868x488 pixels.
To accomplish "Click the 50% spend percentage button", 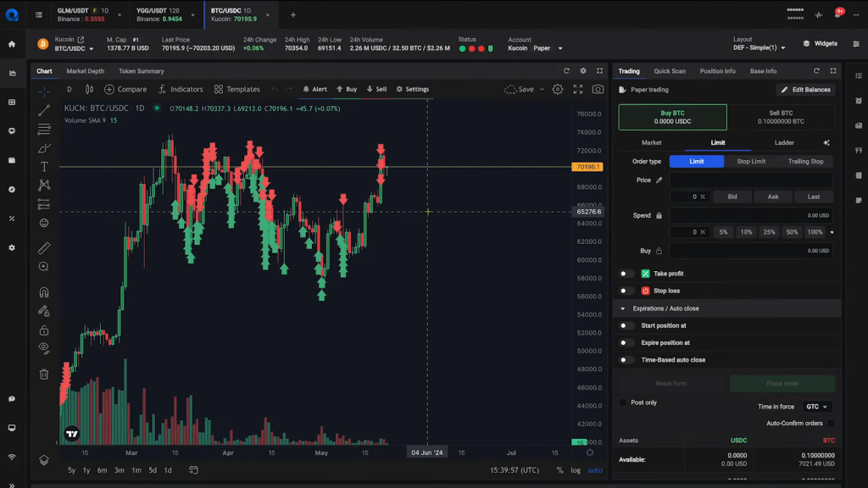I will coord(792,232).
